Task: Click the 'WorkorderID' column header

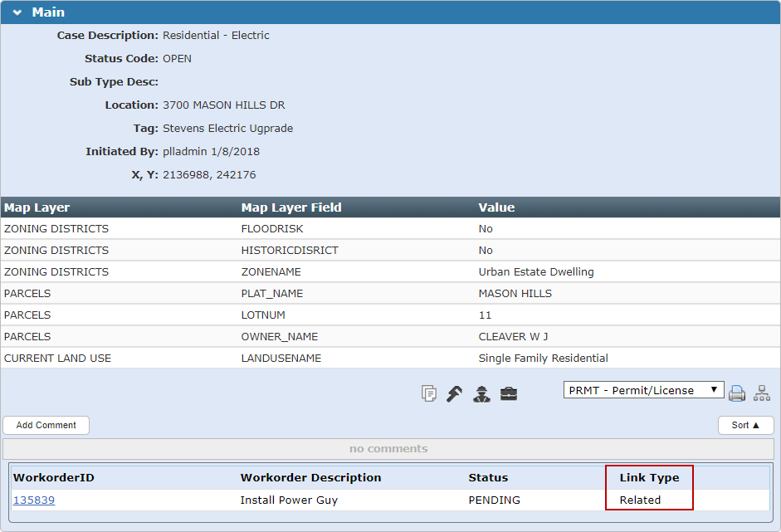Action: click(54, 478)
